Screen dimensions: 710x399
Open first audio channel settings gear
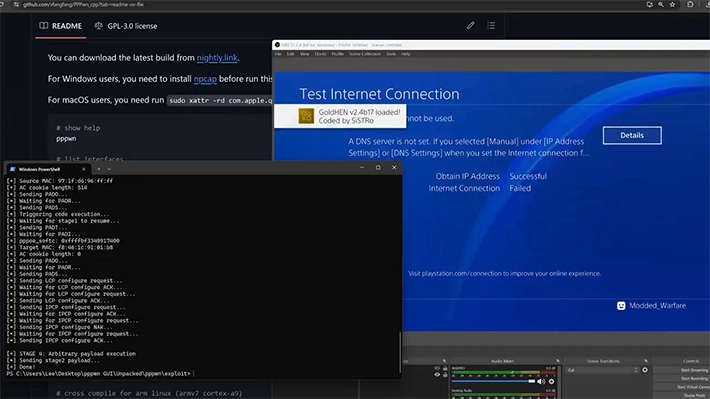click(552, 381)
